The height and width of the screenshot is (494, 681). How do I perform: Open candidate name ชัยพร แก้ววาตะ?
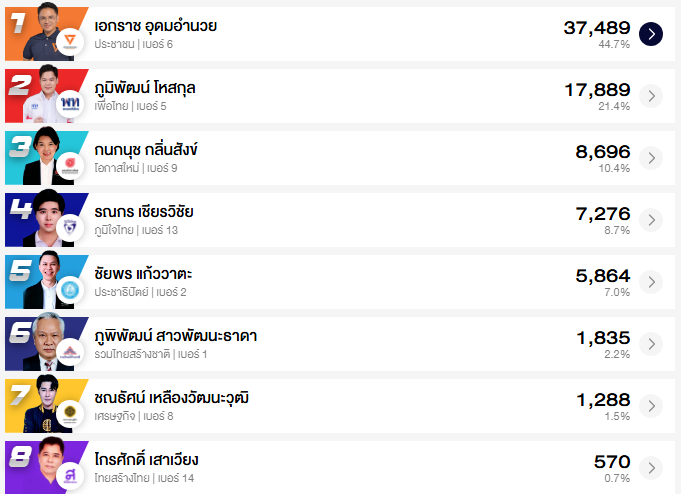pyautogui.click(x=144, y=273)
